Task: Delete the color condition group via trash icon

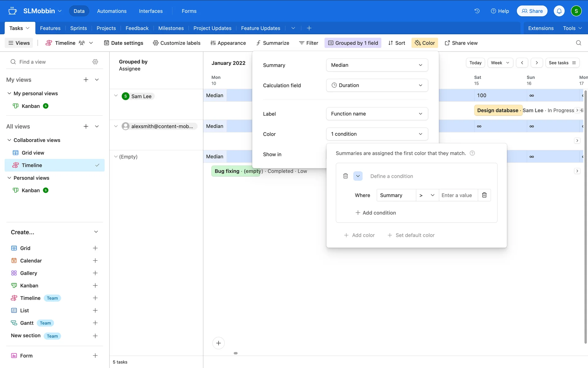Action: click(x=345, y=176)
